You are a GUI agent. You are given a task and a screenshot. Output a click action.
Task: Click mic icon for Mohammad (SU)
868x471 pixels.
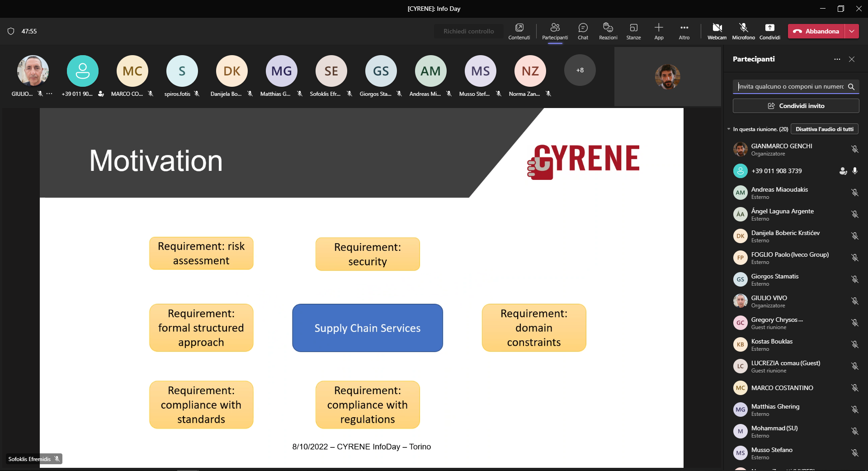coord(854,431)
